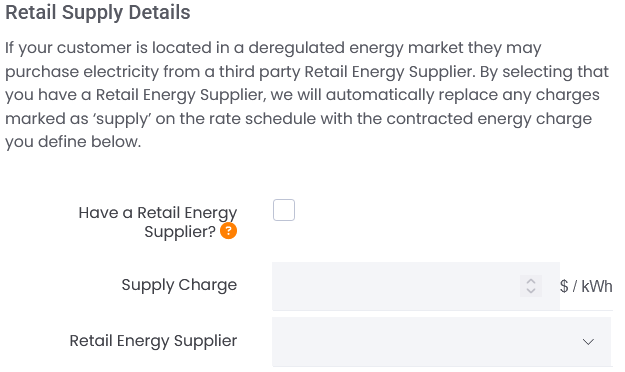Open the Retail Energy Supplier combo box
Screen dimensions: 625x372
(441, 342)
